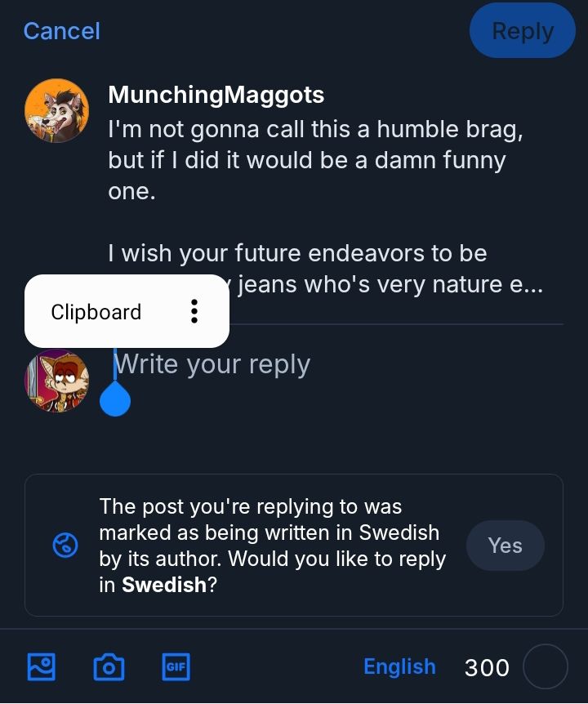This screenshot has height=704, width=588.
Task: Tap the blue text cursor handle
Action: (x=115, y=399)
